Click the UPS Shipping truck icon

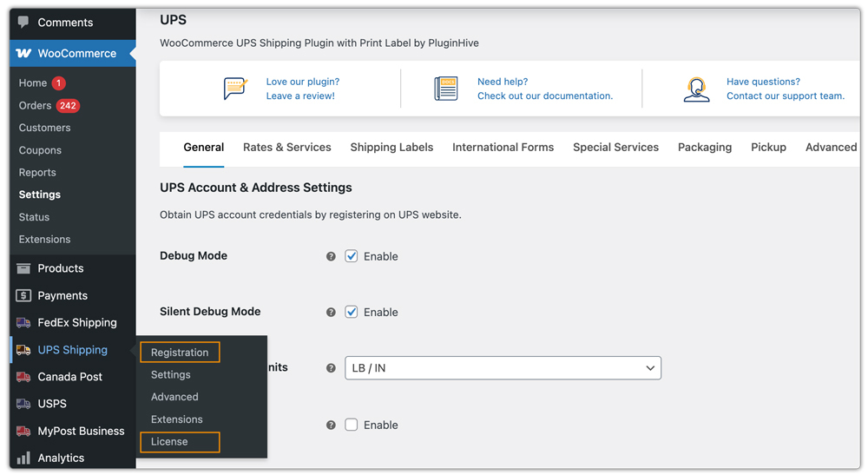click(23, 350)
